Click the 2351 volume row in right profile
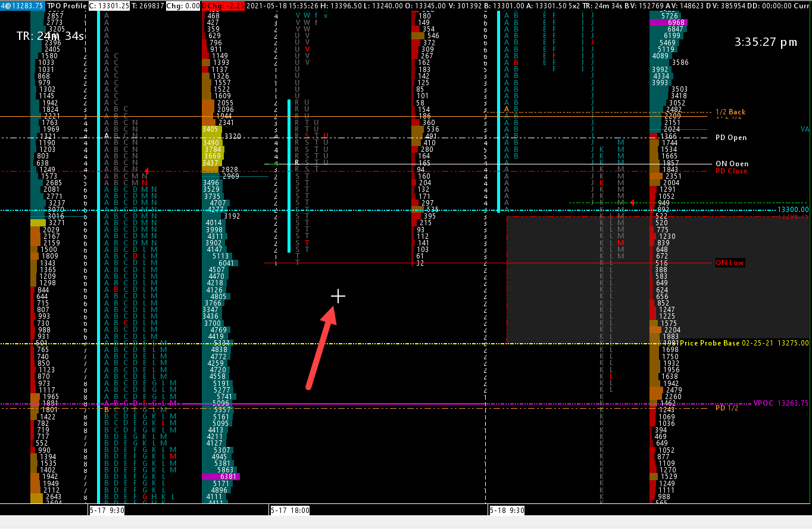 (x=666, y=176)
